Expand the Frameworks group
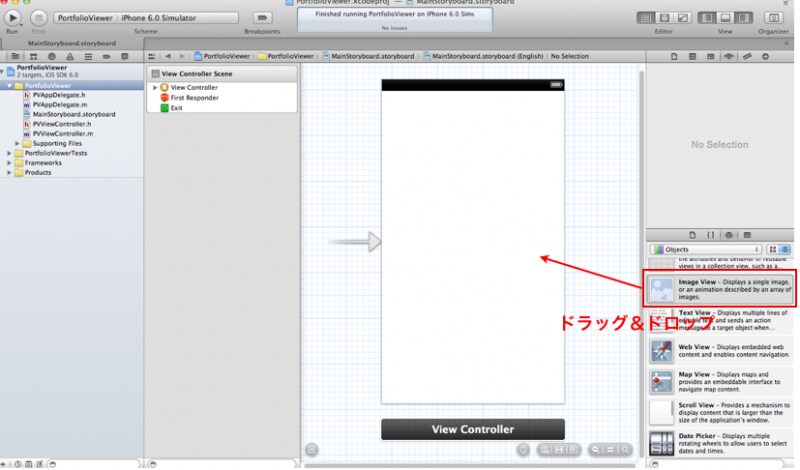This screenshot has height=470, width=800. [9, 163]
